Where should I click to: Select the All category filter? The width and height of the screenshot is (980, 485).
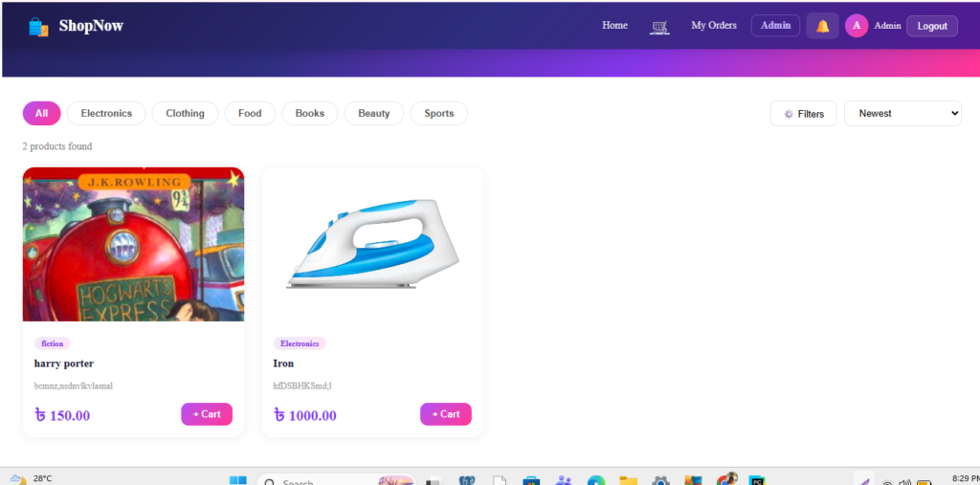(x=41, y=113)
